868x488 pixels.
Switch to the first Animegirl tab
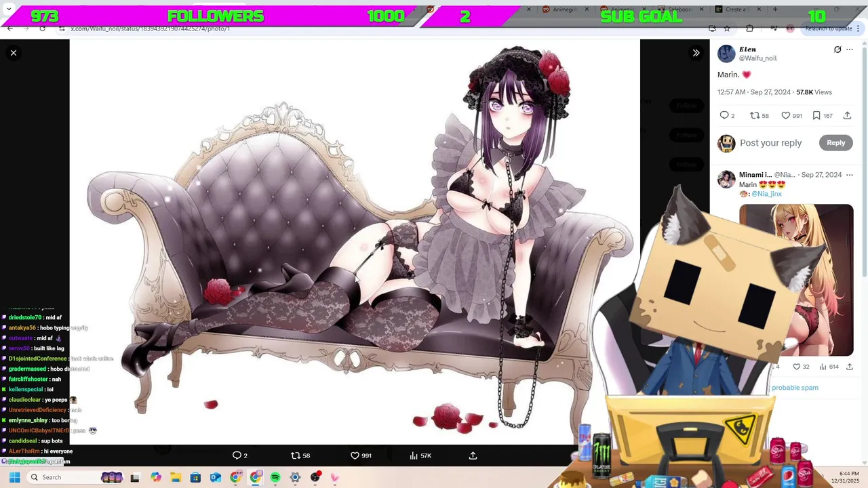click(566, 9)
